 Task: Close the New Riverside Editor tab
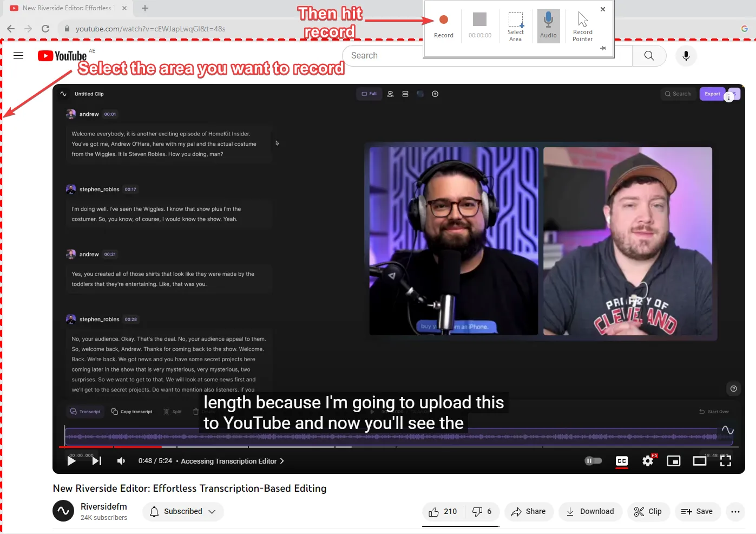point(124,8)
